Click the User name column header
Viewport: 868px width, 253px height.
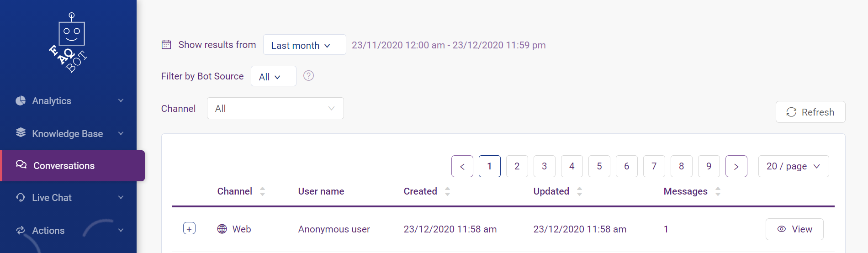321,191
